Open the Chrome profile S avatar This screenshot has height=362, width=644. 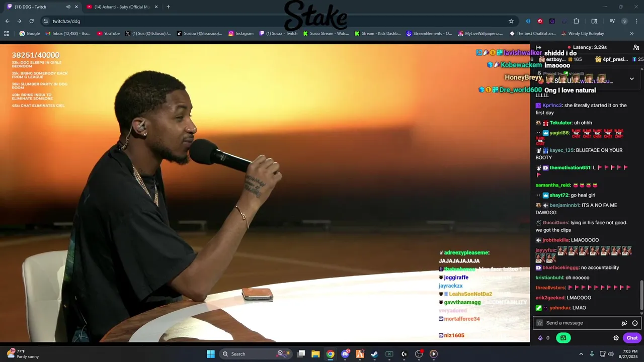[624, 21]
